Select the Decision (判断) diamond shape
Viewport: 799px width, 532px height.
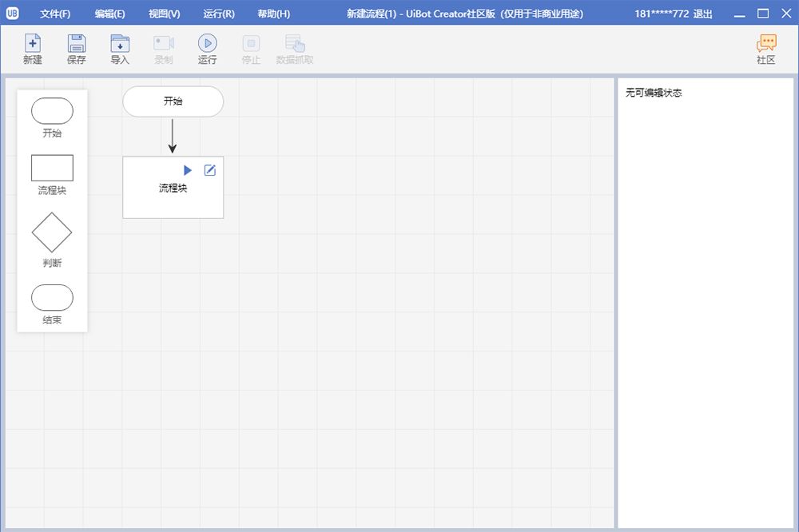[52, 232]
